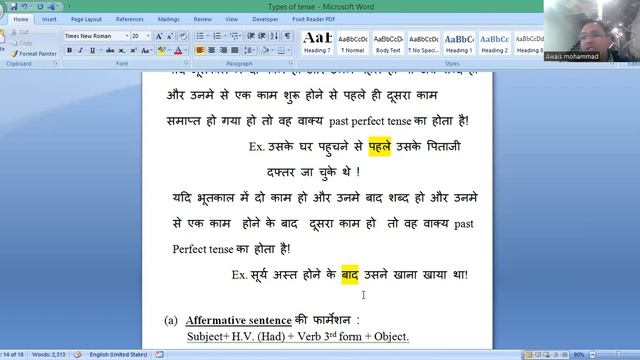Open the View tab
640x360 pixels.
click(x=231, y=19)
